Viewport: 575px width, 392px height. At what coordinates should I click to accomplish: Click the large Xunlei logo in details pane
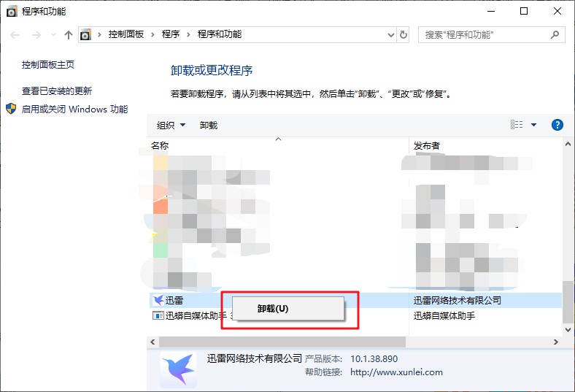pos(177,368)
